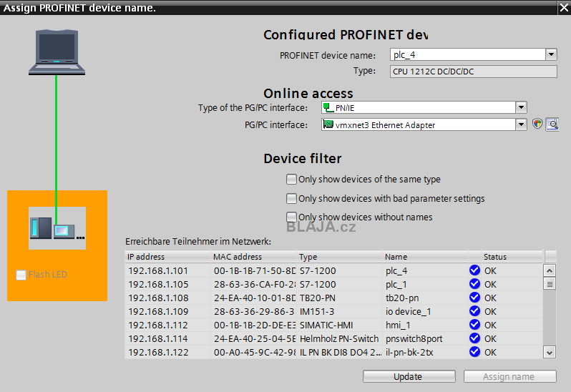This screenshot has height=392, width=571.
Task: Open the PG/PC interface adapter dropdown
Action: 521,124
